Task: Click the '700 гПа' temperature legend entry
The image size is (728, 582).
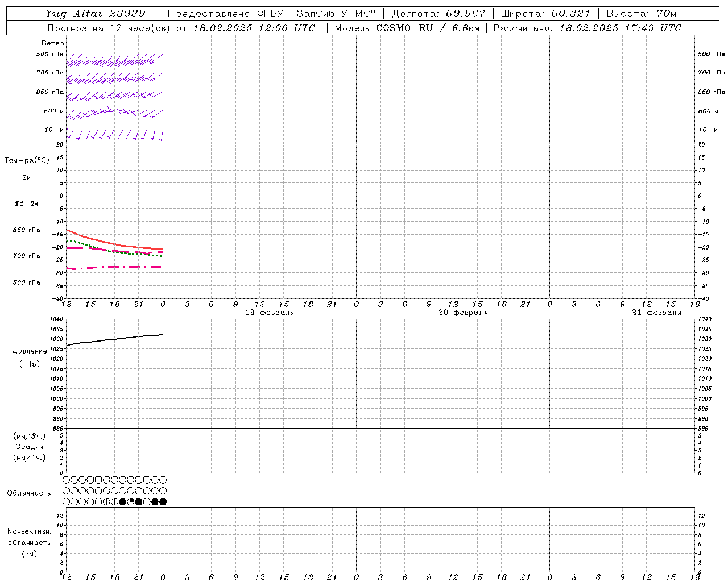Action: [27, 256]
